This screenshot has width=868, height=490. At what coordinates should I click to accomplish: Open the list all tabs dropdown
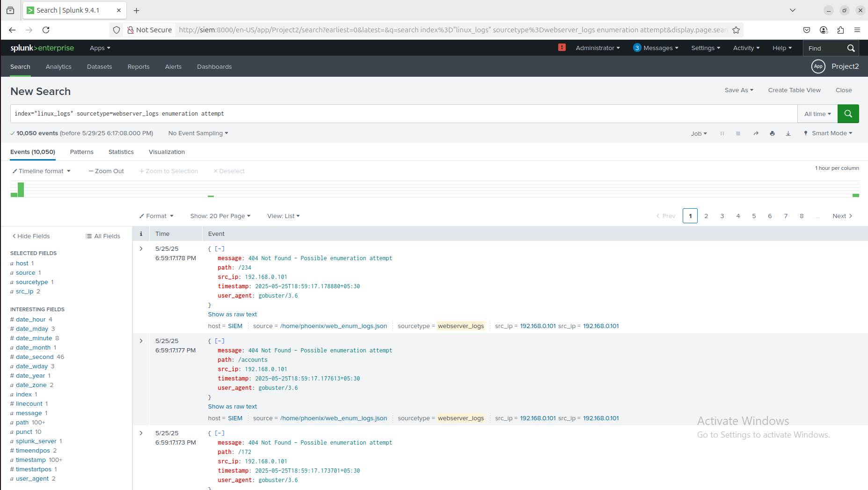click(x=793, y=10)
